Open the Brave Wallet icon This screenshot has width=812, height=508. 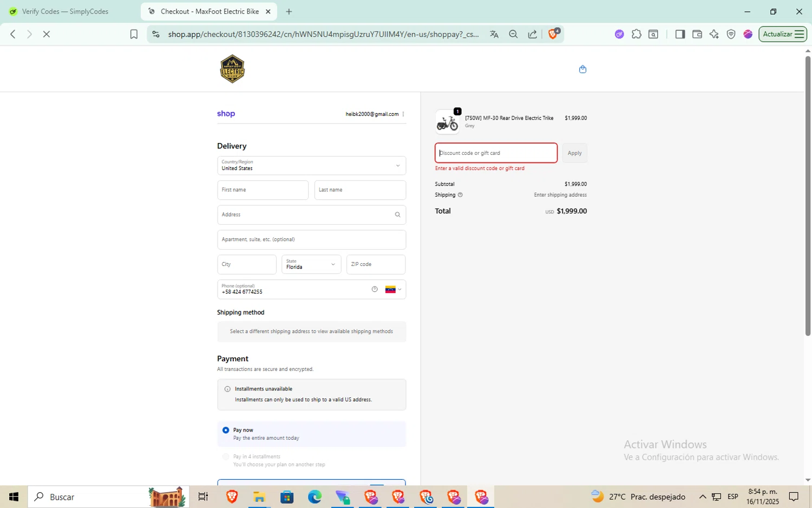(697, 34)
